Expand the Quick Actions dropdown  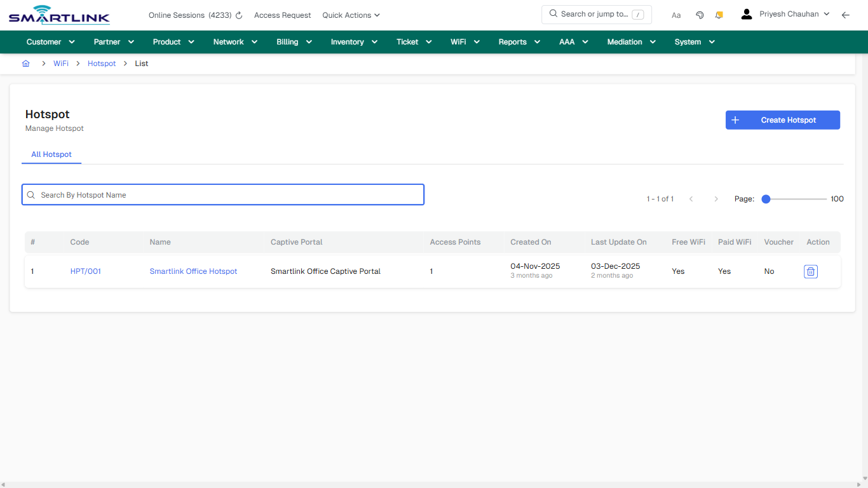pos(351,15)
